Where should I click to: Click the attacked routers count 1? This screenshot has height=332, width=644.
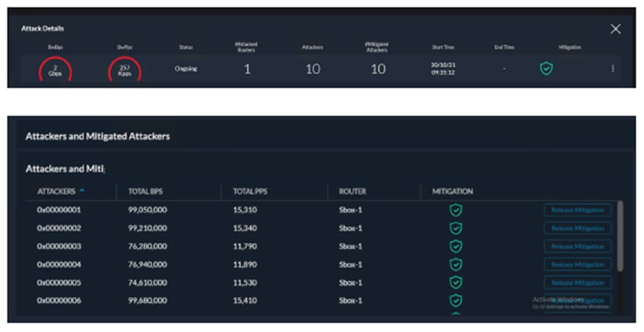coord(247,69)
